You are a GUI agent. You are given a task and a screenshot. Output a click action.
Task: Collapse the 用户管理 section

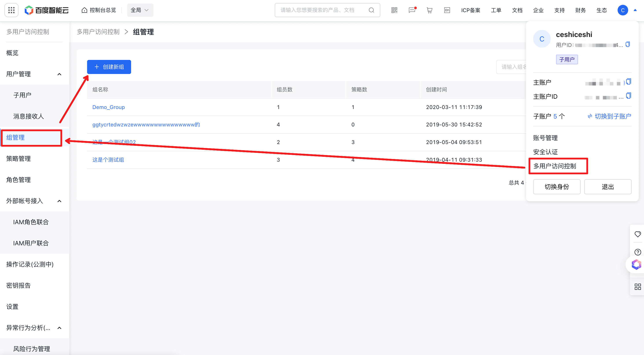click(x=59, y=74)
